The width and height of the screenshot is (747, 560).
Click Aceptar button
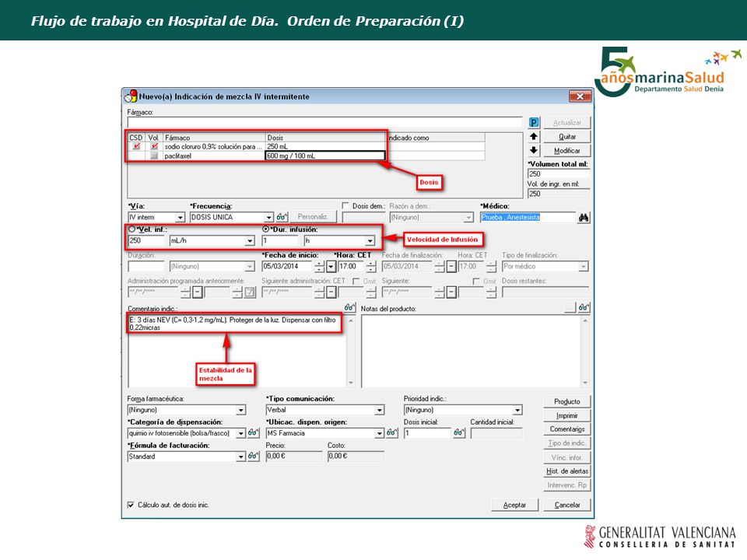(514, 505)
